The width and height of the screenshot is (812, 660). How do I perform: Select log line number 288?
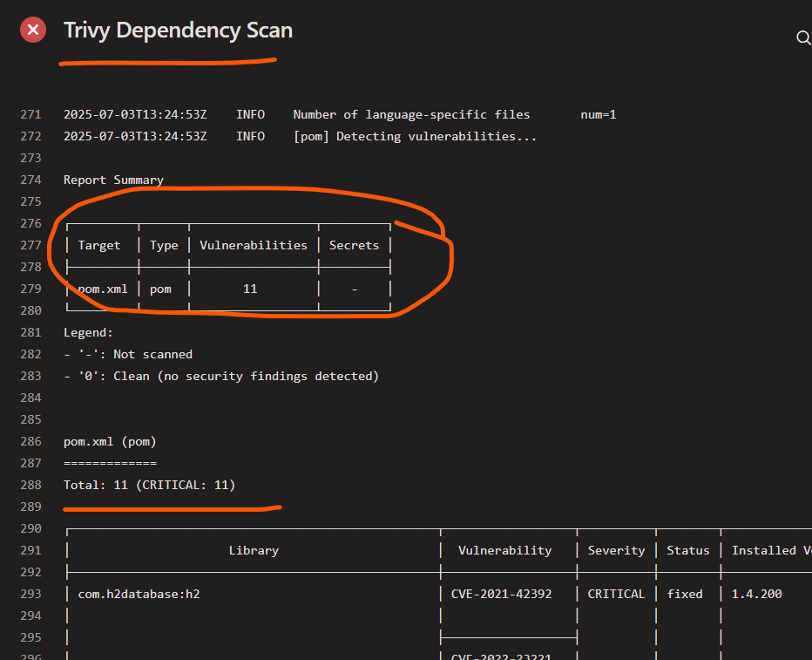30,485
